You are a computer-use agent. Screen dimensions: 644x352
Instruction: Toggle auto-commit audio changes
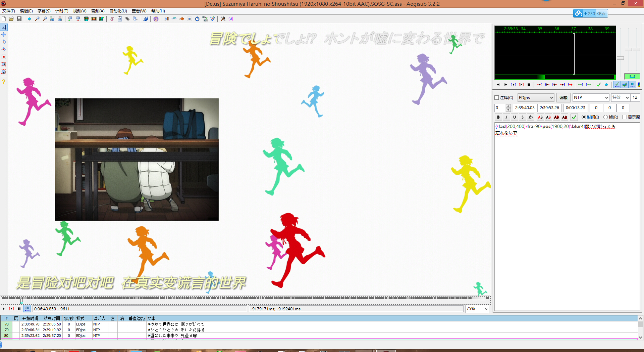tap(617, 85)
